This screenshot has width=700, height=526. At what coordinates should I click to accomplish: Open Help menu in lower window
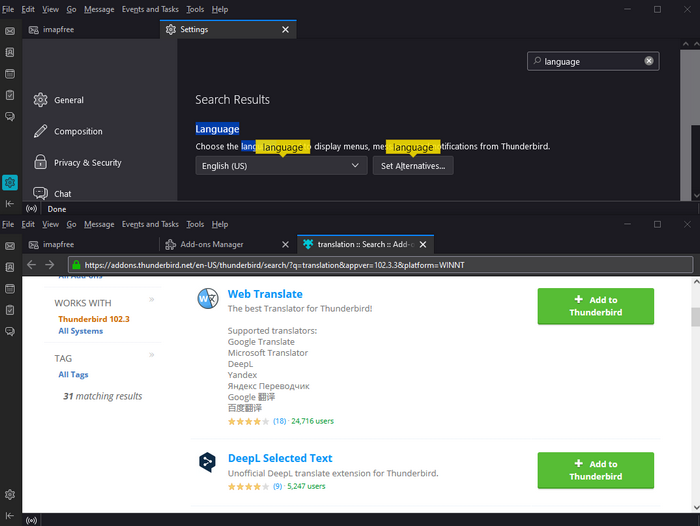point(220,224)
